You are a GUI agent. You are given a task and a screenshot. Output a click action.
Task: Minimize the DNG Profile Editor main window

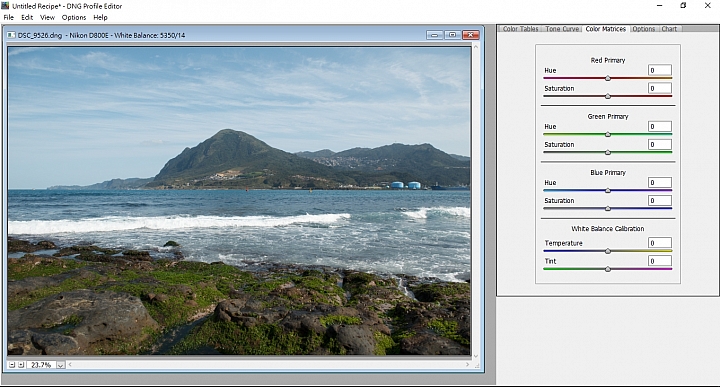click(659, 6)
